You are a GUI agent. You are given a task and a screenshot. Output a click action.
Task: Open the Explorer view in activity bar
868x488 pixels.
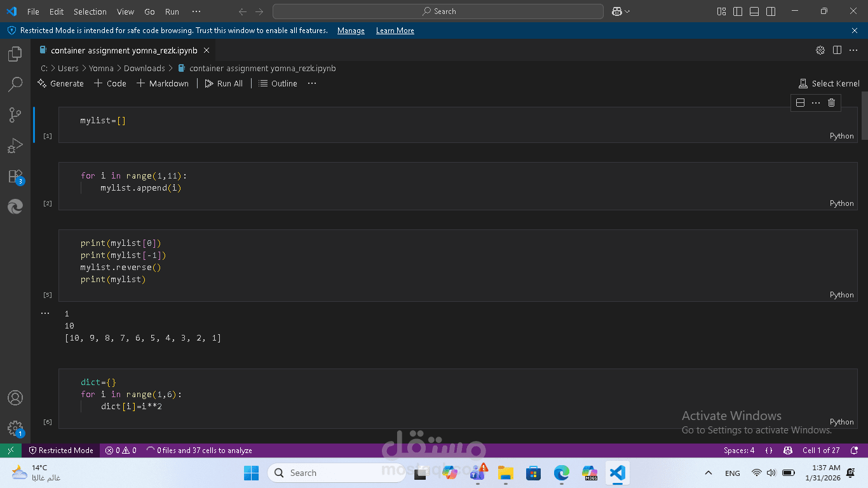tap(15, 54)
